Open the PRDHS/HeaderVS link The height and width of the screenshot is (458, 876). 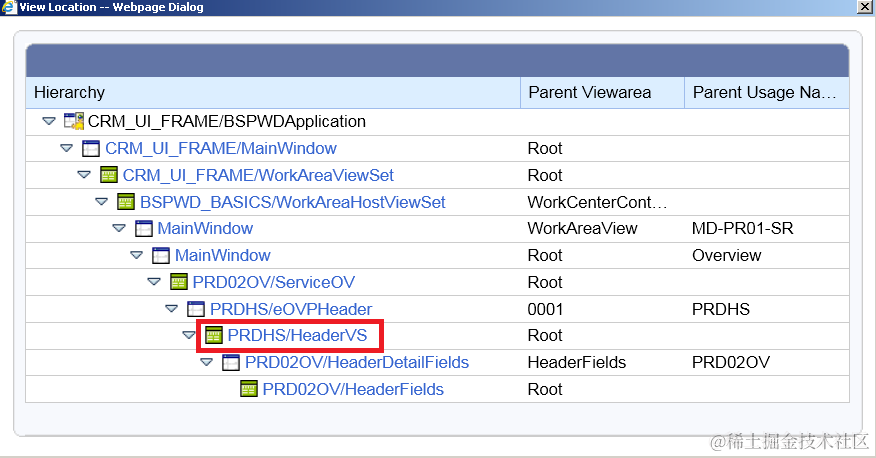pos(297,335)
